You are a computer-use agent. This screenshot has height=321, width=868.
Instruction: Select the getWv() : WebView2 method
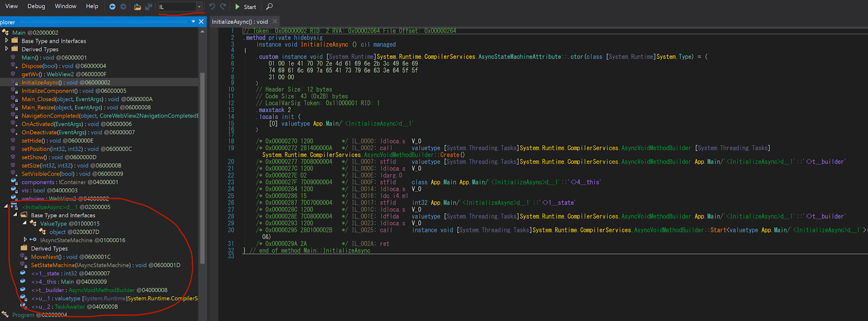[64, 74]
